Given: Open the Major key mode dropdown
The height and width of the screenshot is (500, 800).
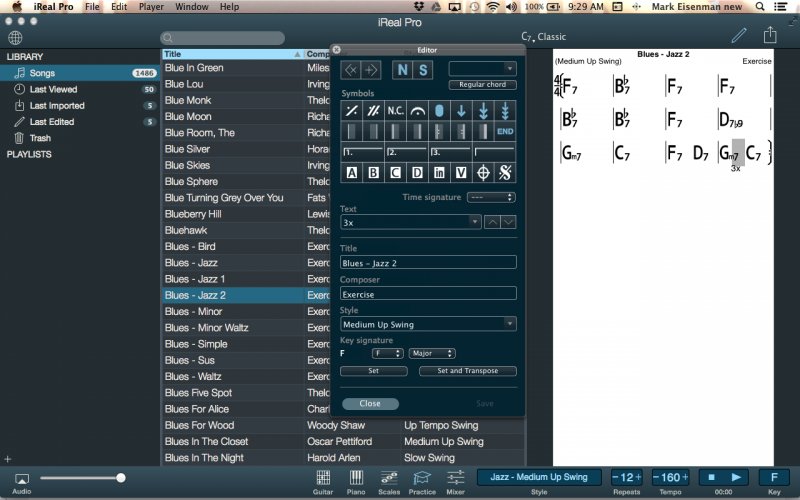Looking at the screenshot, I should point(432,353).
